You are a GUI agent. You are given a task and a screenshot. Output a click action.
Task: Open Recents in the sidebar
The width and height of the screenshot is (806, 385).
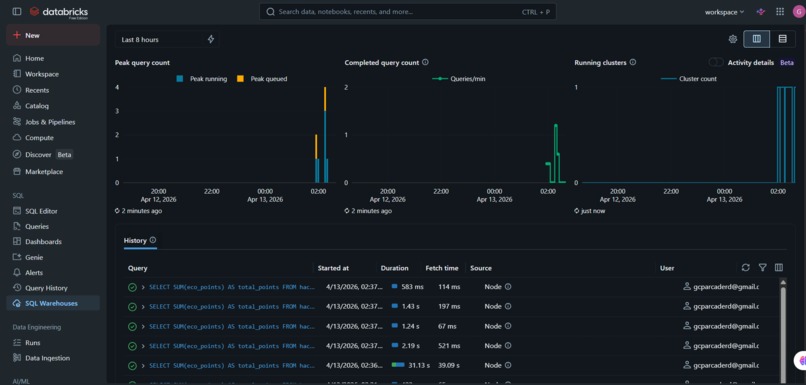(53, 90)
